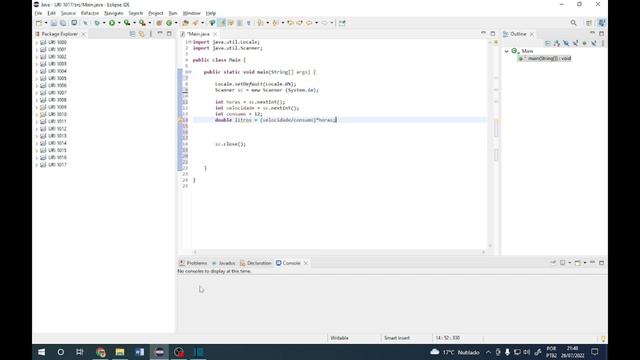Image resolution: width=640 pixels, height=360 pixels.
Task: Click the Display Selected Console icon
Action: pyautogui.click(x=562, y=263)
